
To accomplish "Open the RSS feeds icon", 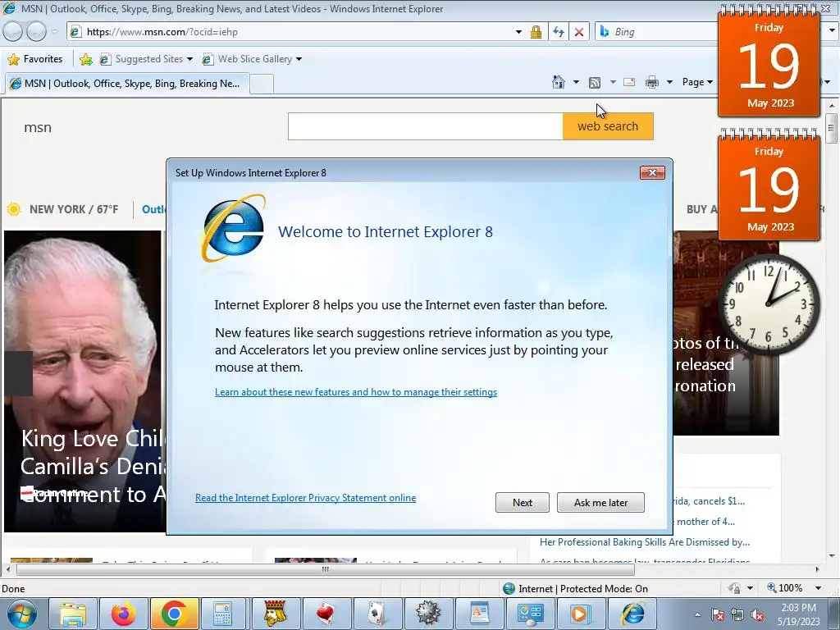I will 594,83.
